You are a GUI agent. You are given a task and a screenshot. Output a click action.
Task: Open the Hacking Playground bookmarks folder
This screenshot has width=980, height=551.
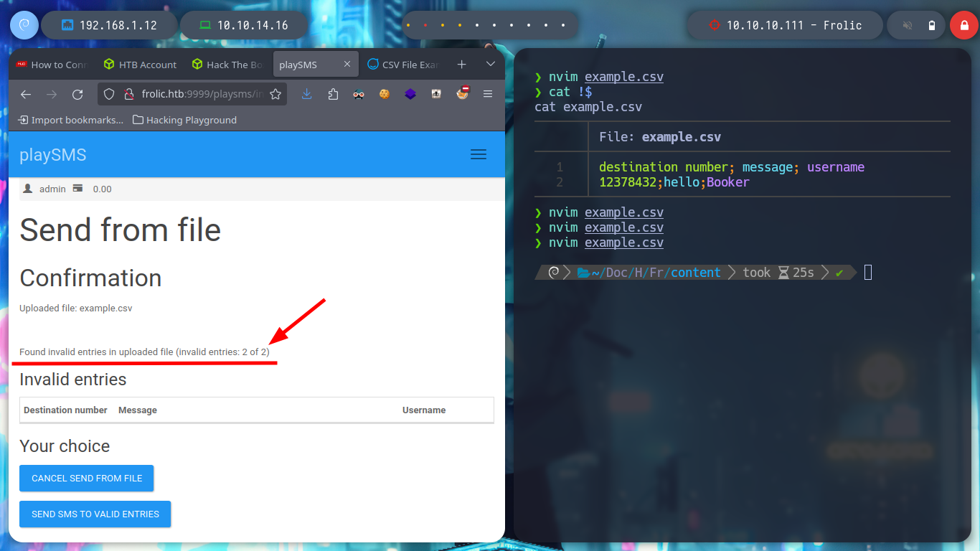click(x=185, y=120)
